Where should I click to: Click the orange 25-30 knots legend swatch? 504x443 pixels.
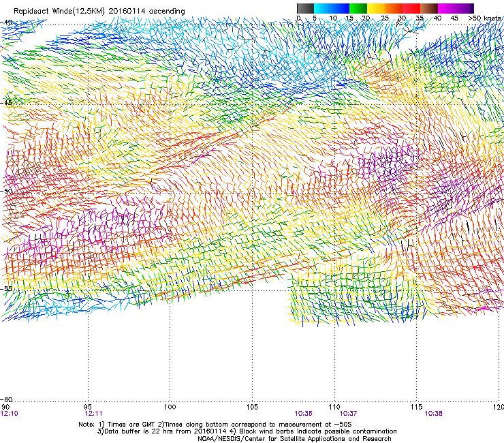[394, 8]
